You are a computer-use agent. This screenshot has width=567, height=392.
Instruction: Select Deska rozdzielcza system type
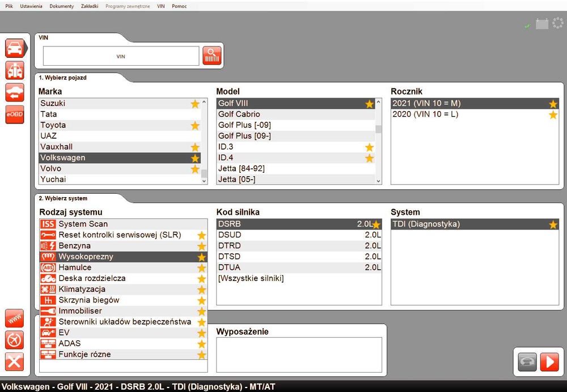coord(123,278)
